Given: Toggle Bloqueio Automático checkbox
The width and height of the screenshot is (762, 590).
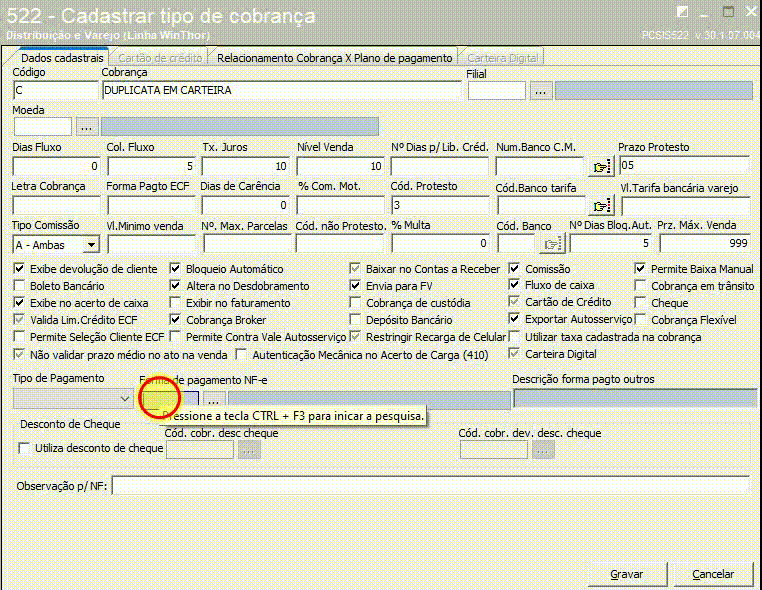Looking at the screenshot, I should pos(175,268).
